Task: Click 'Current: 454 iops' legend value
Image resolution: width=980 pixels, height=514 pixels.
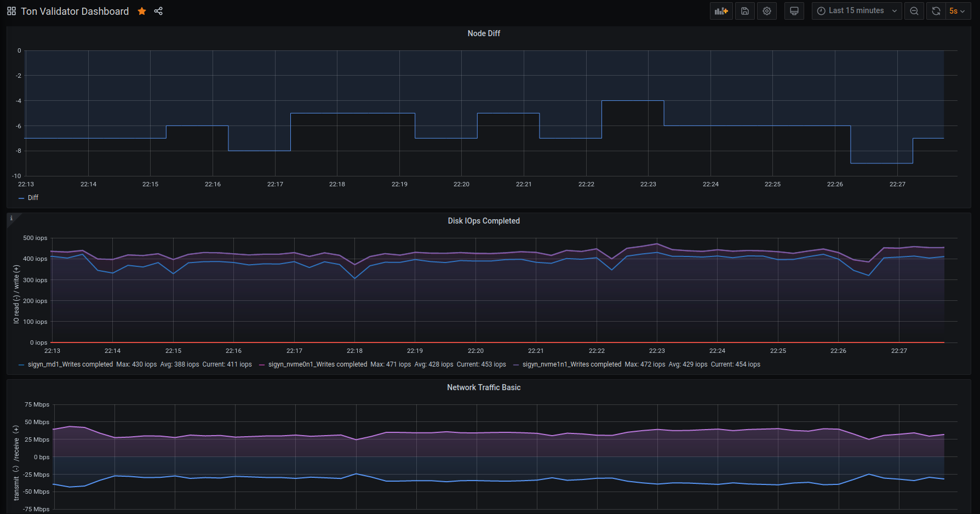Action: coord(736,364)
